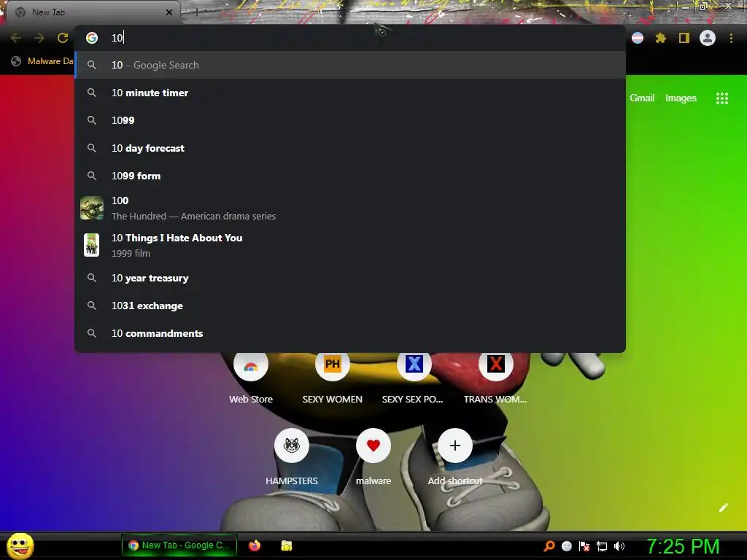
Task: Click the address bar containing '10'
Action: (350, 38)
